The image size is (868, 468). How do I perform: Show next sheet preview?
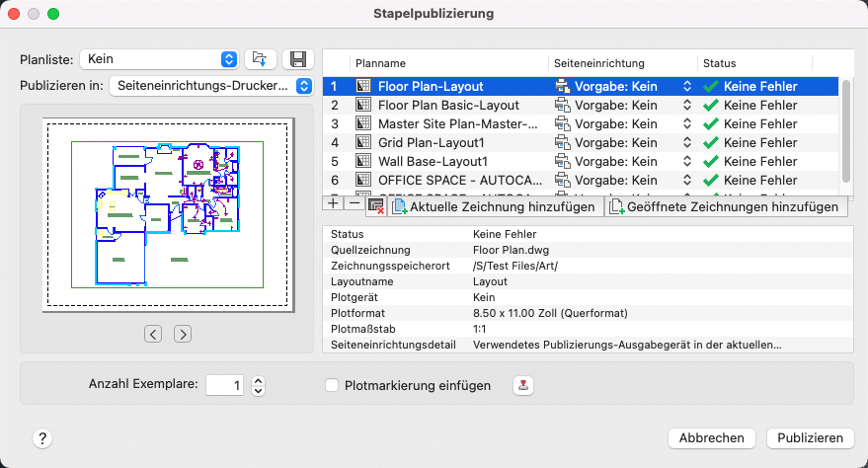[x=183, y=334]
